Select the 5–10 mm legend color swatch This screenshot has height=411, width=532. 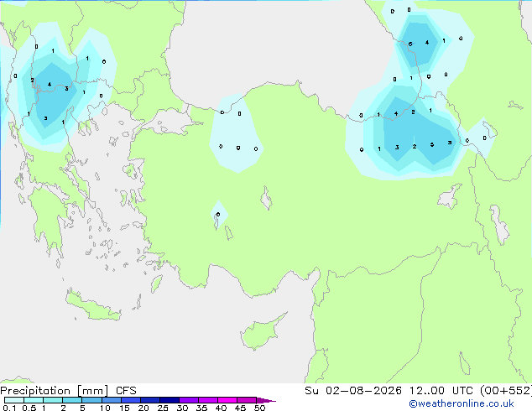91,400
